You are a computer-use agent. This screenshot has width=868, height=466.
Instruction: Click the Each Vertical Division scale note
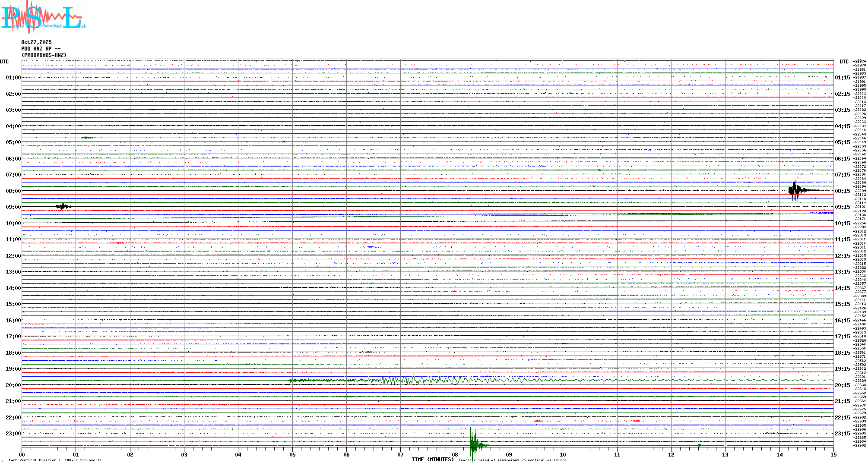(55, 460)
